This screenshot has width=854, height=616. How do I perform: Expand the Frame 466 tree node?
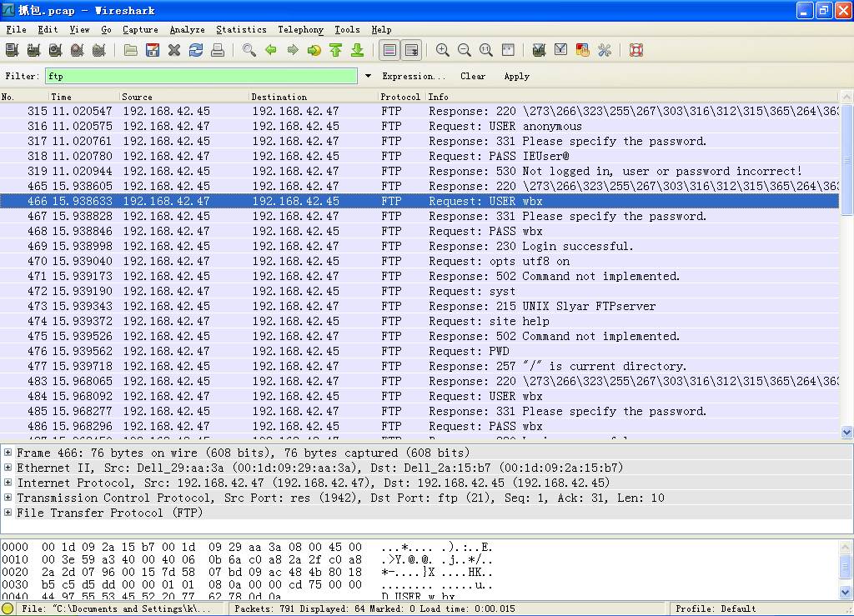[8, 453]
